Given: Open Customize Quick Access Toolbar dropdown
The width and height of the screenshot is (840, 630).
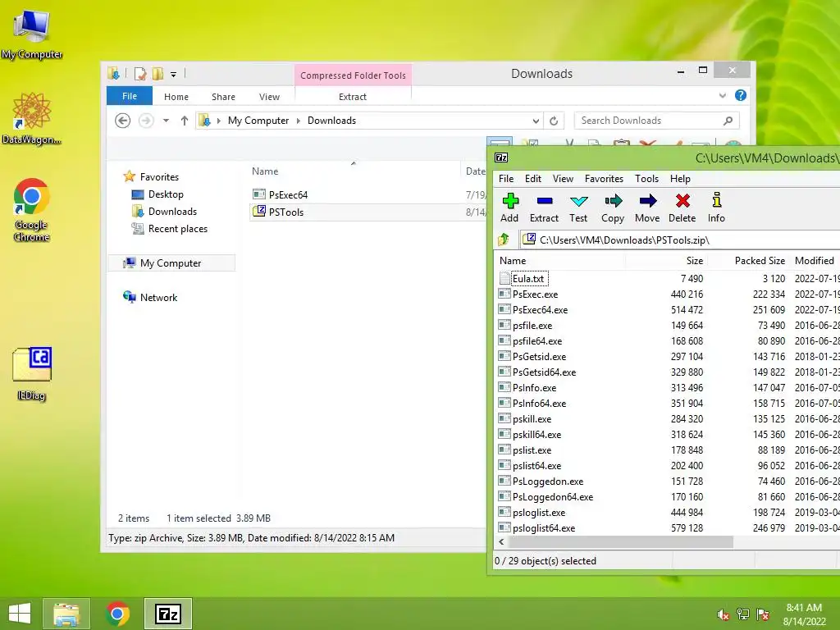Looking at the screenshot, I should click(174, 75).
